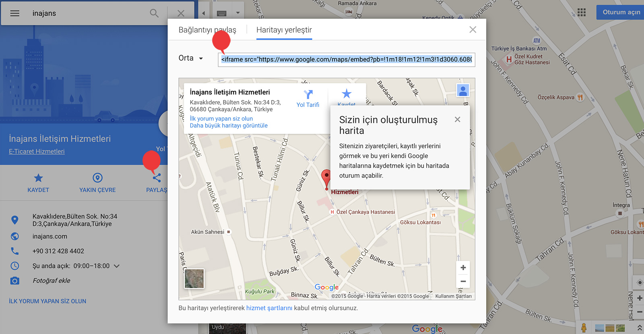Click the PAYLAŞ share icon
The height and width of the screenshot is (334, 644).
157,178
